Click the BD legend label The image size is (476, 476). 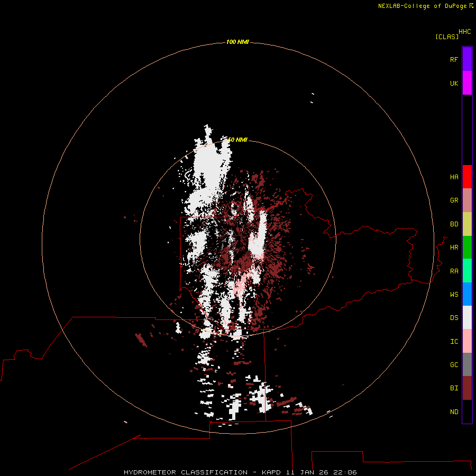click(454, 224)
